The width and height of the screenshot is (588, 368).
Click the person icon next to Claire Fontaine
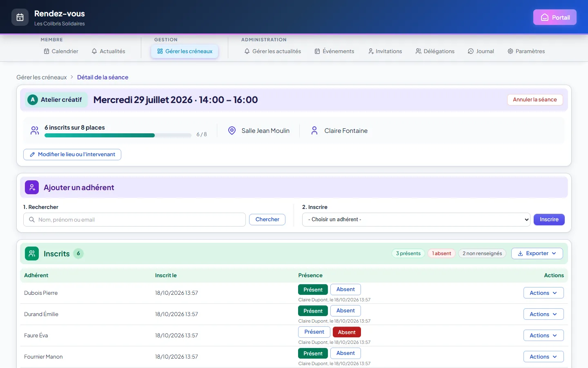pyautogui.click(x=314, y=130)
